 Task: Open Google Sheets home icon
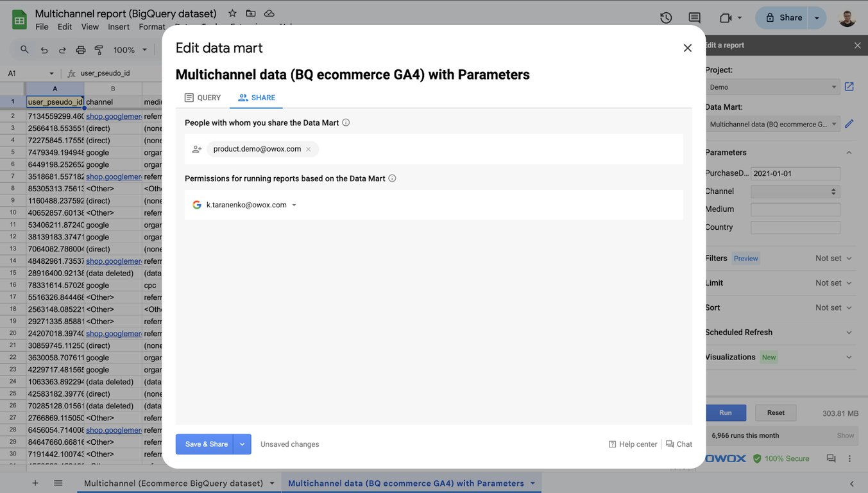point(19,19)
